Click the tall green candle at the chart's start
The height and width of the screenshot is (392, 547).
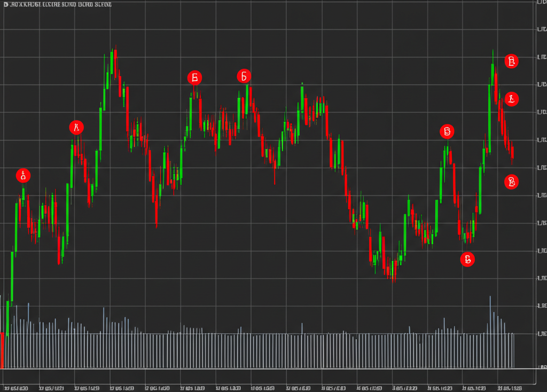pyautogui.click(x=12, y=275)
